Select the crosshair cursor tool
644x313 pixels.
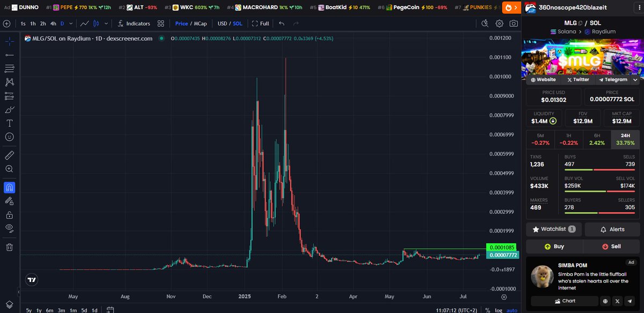tap(9, 41)
